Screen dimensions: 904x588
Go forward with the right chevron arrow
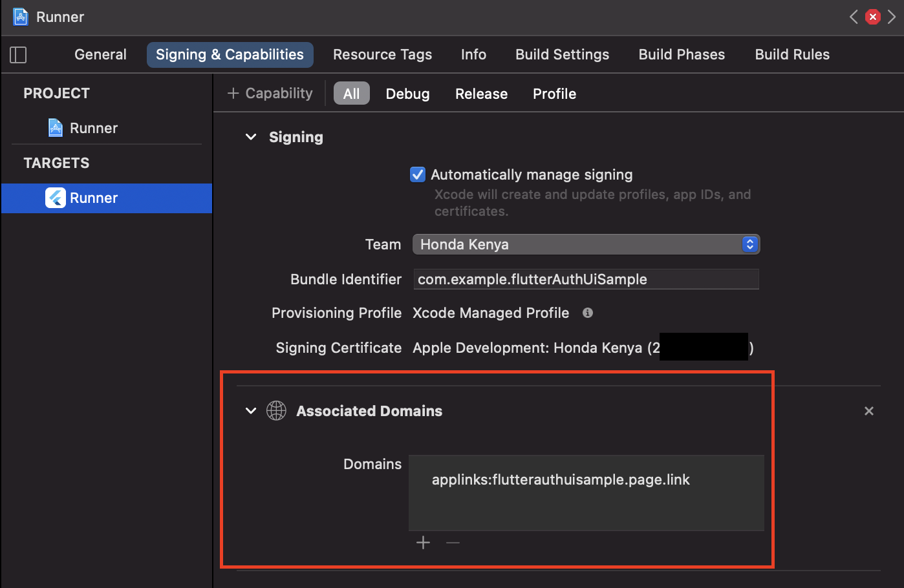coord(892,17)
